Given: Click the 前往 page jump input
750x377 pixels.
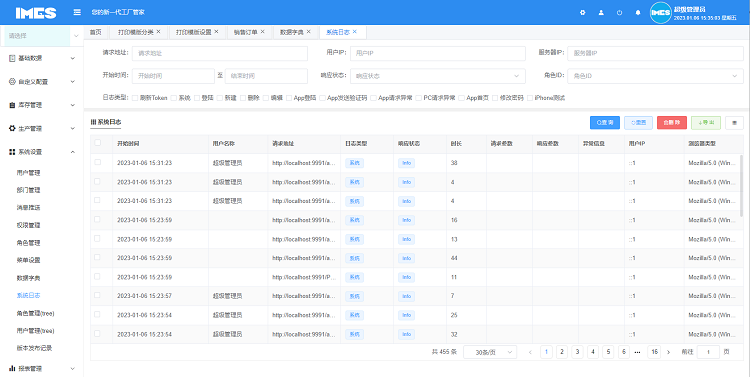Looking at the screenshot, I should click(x=708, y=352).
